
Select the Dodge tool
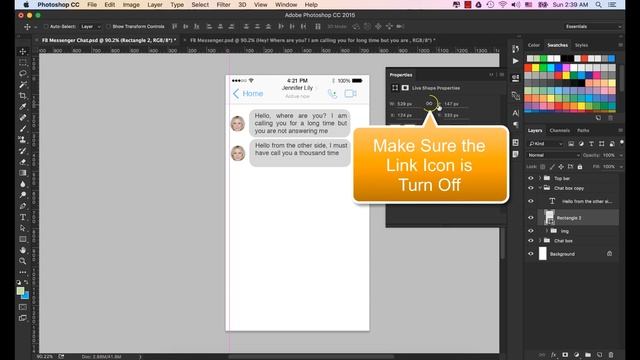coord(23,195)
